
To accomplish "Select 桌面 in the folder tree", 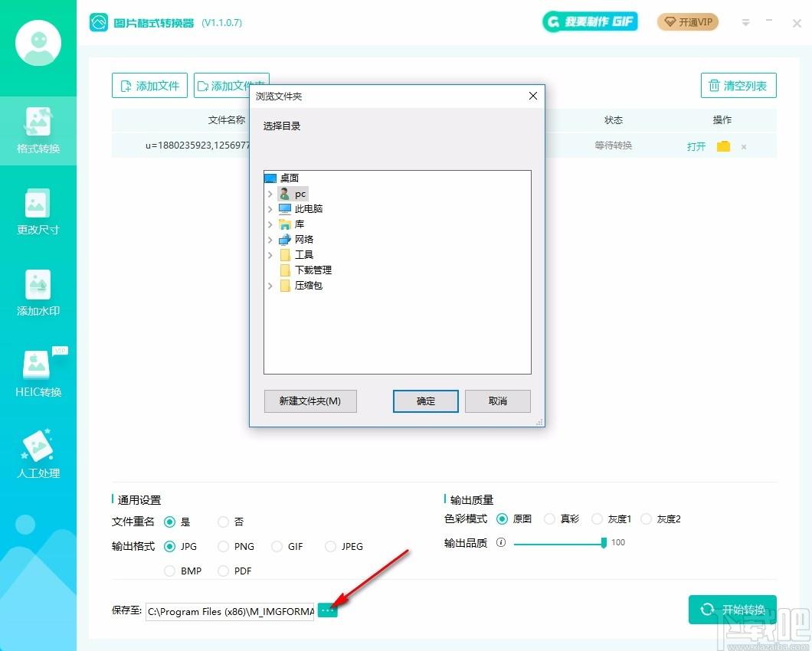I will [289, 178].
